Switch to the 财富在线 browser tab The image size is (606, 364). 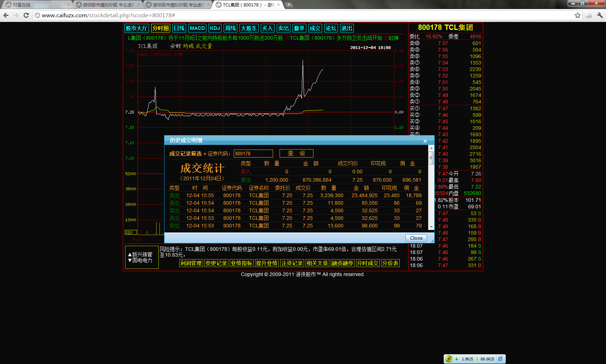pos(36,5)
